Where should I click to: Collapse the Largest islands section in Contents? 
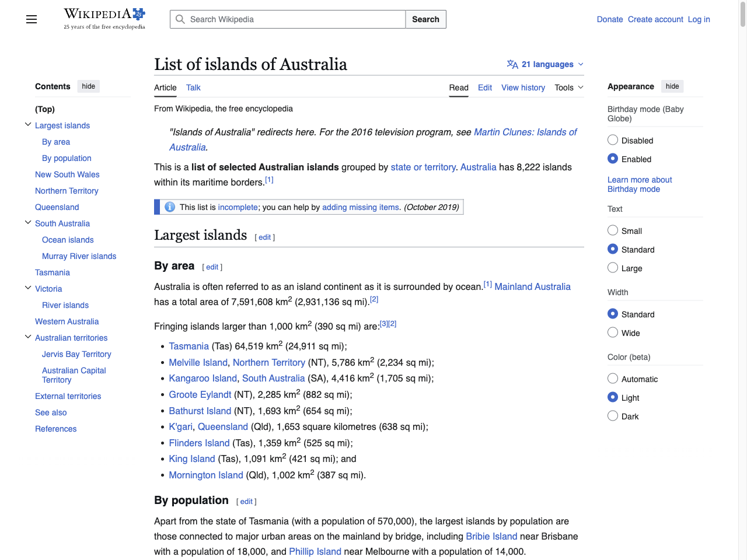pyautogui.click(x=28, y=124)
